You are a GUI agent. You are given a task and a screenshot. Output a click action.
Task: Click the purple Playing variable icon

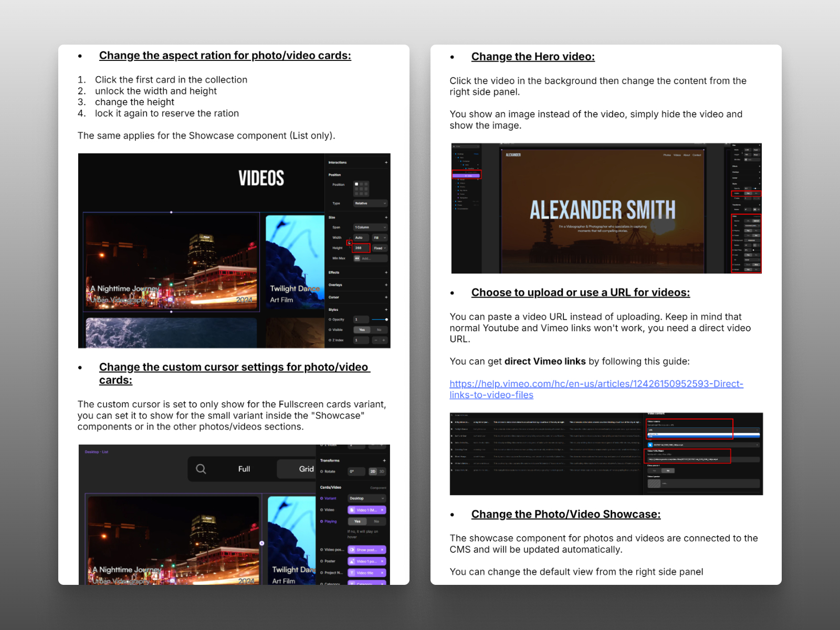point(322,521)
